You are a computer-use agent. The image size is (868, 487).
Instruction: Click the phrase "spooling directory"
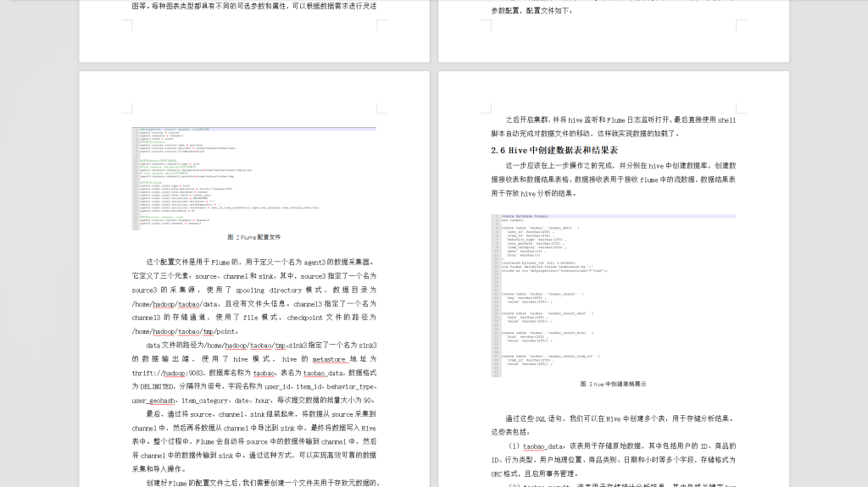(267, 290)
